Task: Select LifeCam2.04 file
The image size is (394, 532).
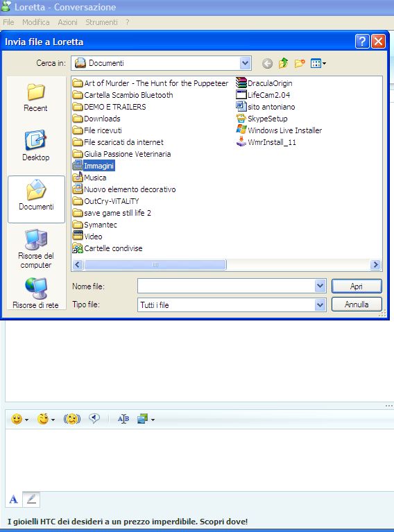Action: pyautogui.click(x=263, y=95)
